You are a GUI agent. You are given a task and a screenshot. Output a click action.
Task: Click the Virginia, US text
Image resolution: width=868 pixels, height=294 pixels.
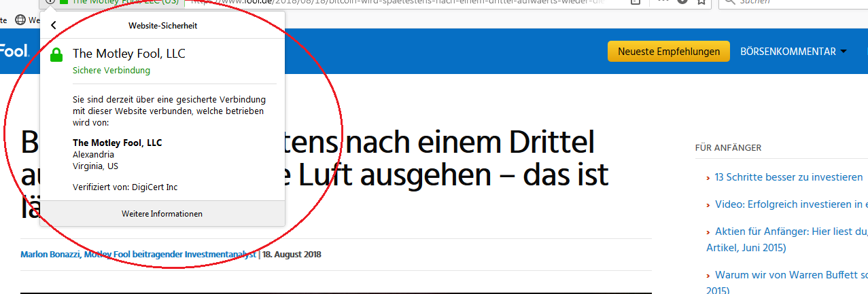click(95, 166)
